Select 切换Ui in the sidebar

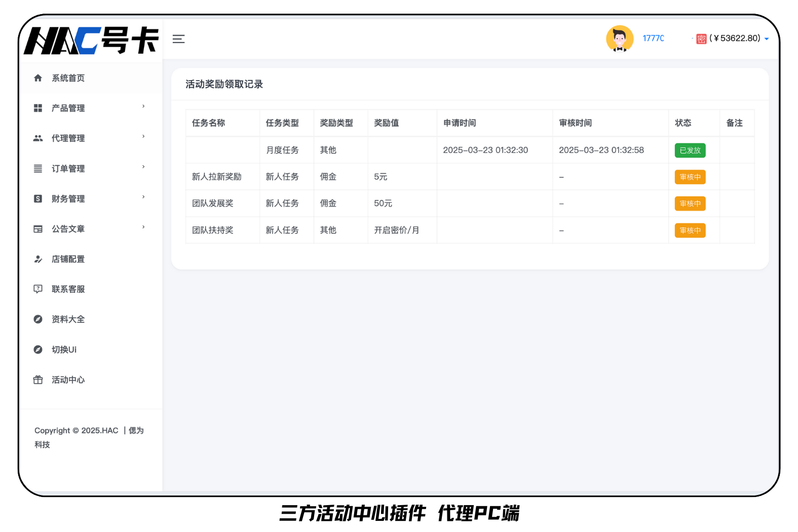coord(64,350)
